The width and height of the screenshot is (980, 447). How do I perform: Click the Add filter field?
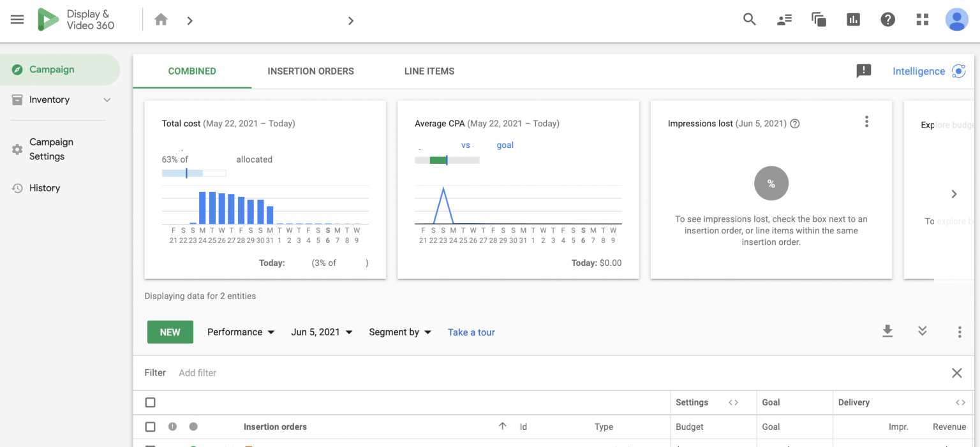pos(197,372)
